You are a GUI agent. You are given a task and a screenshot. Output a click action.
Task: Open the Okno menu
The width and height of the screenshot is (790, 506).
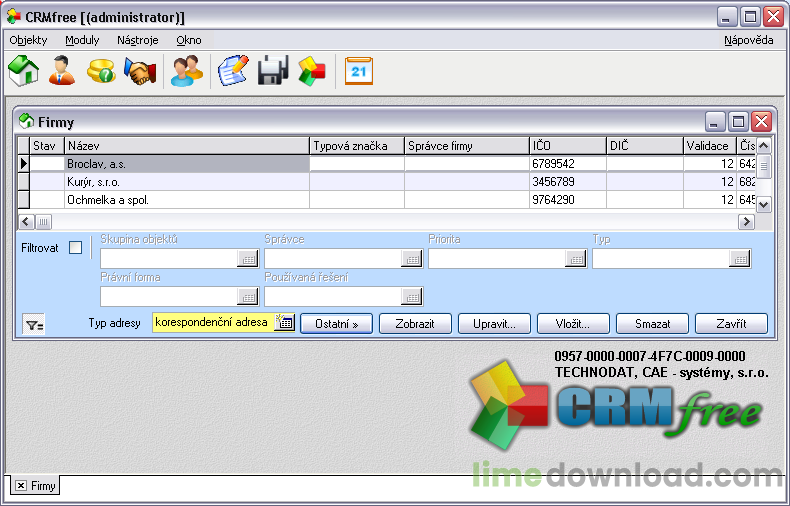[x=189, y=40]
